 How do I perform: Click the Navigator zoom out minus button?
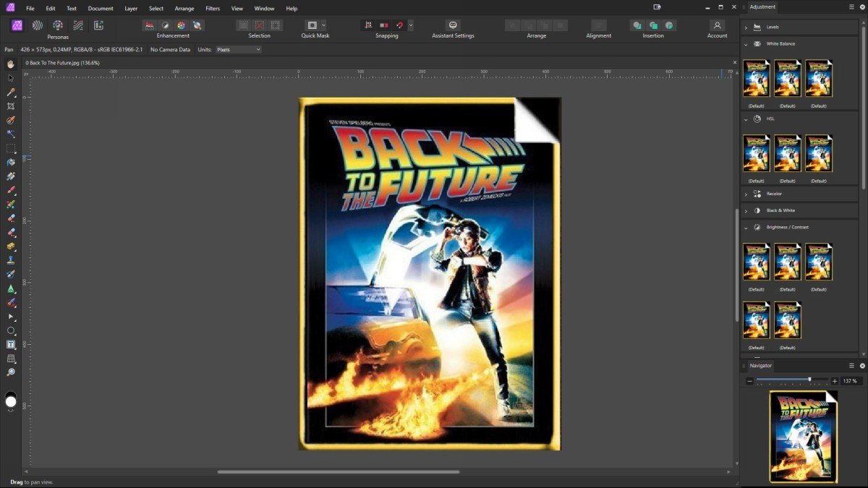pyautogui.click(x=750, y=381)
